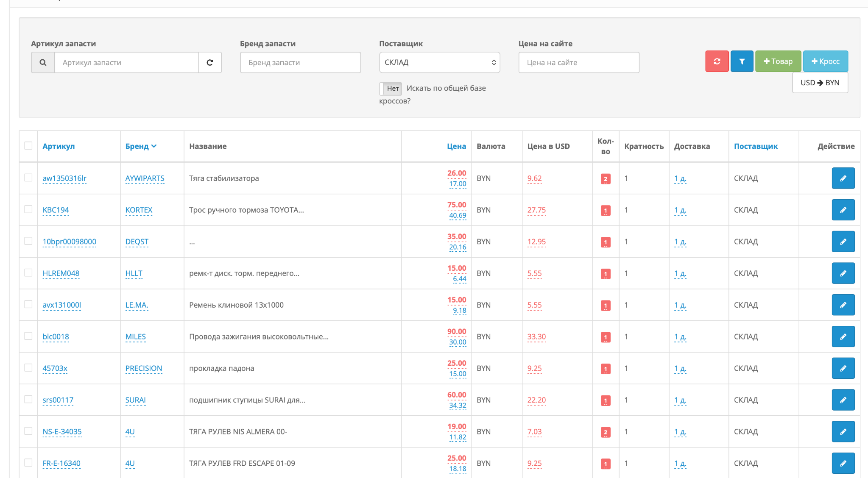Sort the table by Поставщик column header
Viewport: 868px width, 478px height.
click(x=756, y=146)
